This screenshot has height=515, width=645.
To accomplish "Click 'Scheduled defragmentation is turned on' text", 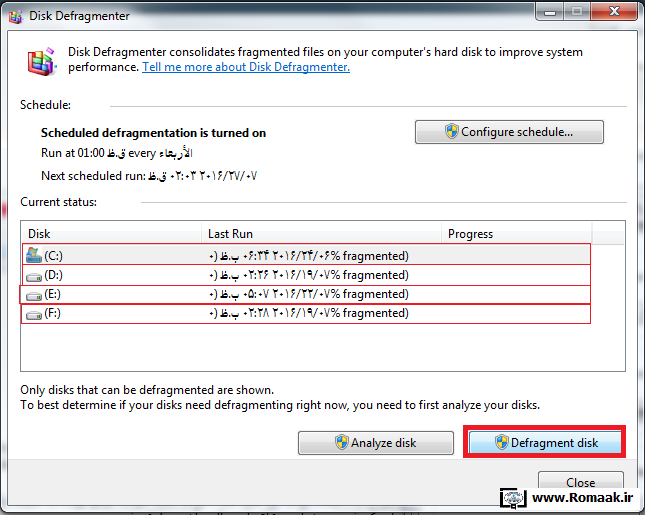I will (x=153, y=133).
